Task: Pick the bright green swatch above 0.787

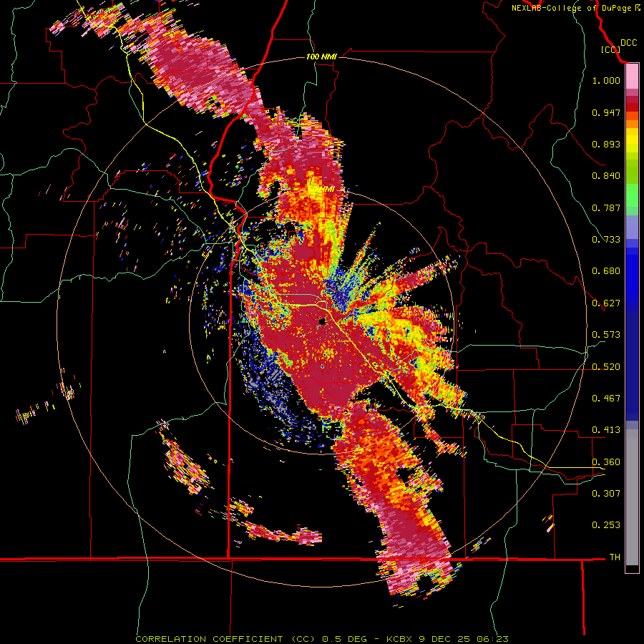Action: pos(632,196)
